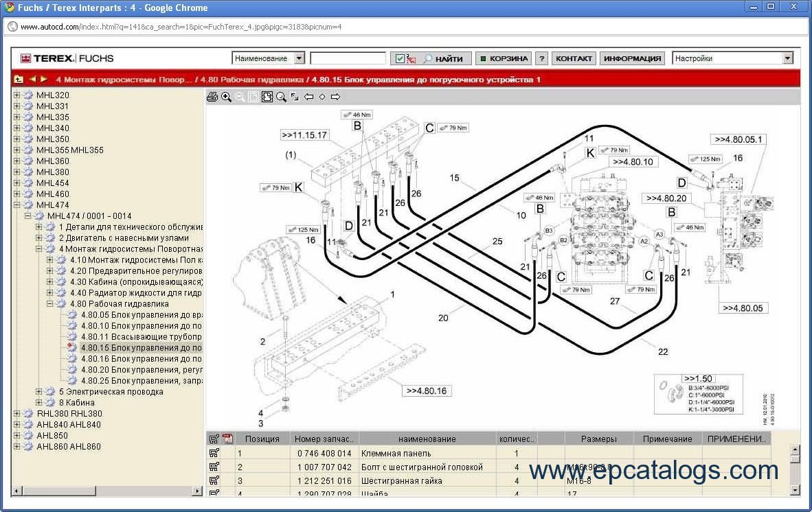Image resolution: width=812 pixels, height=512 pixels.
Task: Collapse the MHL474 tree node
Action: pyautogui.click(x=16, y=205)
